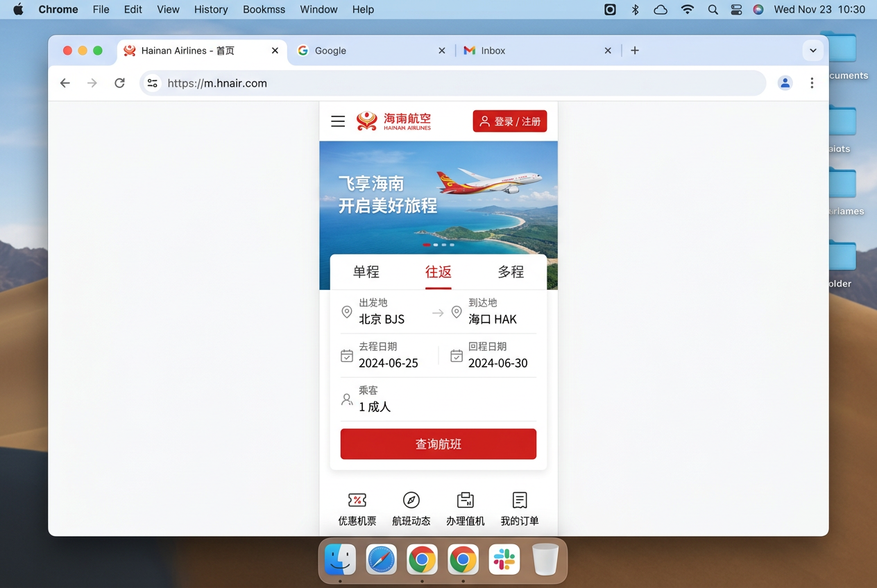Viewport: 877px width, 588px height.
Task: Click the departure location pin icon
Action: [347, 312]
